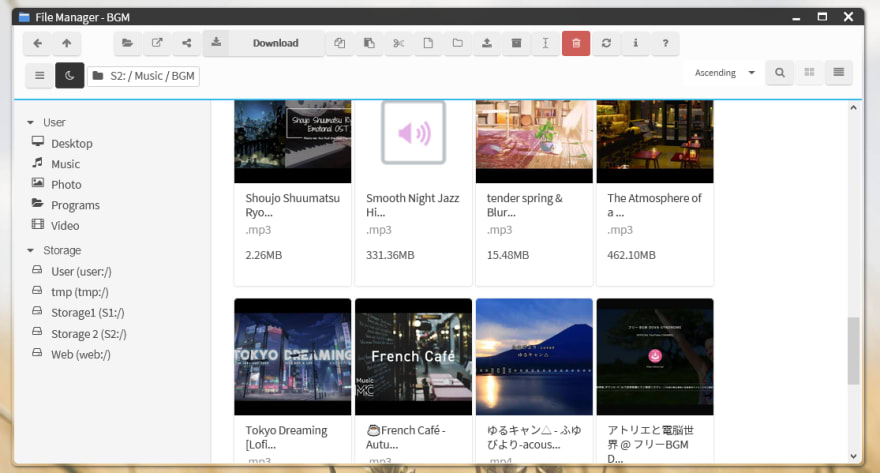Viewport: 880px width, 473px height.
Task: Click the download tray icon
Action: (x=216, y=43)
